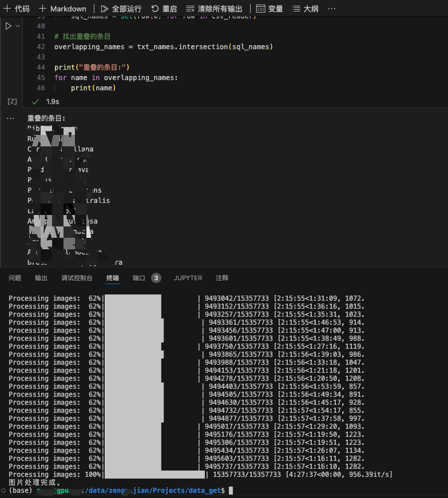The width and height of the screenshot is (448, 498).
Task: Click the 图片处理完成 message in terminal
Action: (x=35, y=483)
